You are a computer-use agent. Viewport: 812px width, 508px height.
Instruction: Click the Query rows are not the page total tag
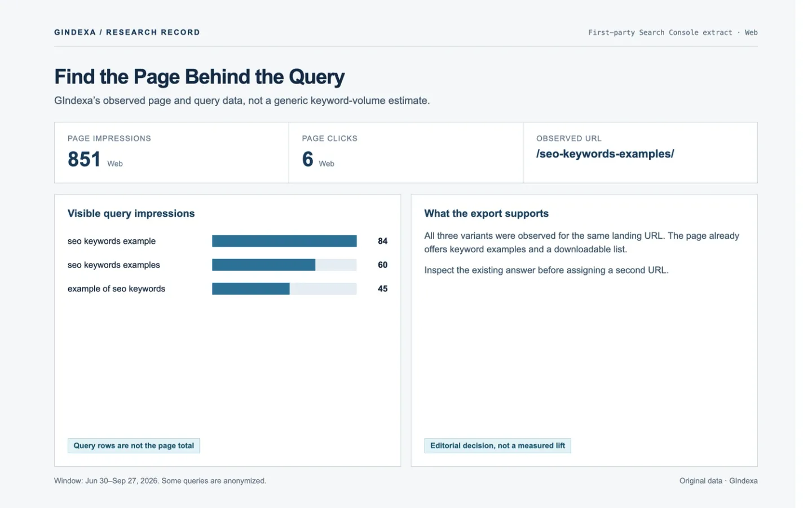click(134, 445)
